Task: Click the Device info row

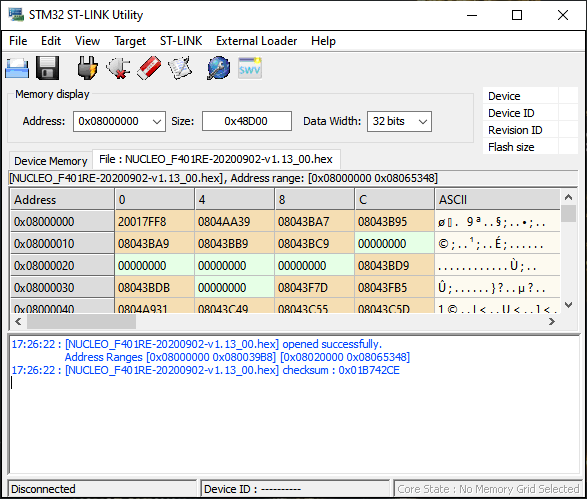Action: pyautogui.click(x=530, y=96)
